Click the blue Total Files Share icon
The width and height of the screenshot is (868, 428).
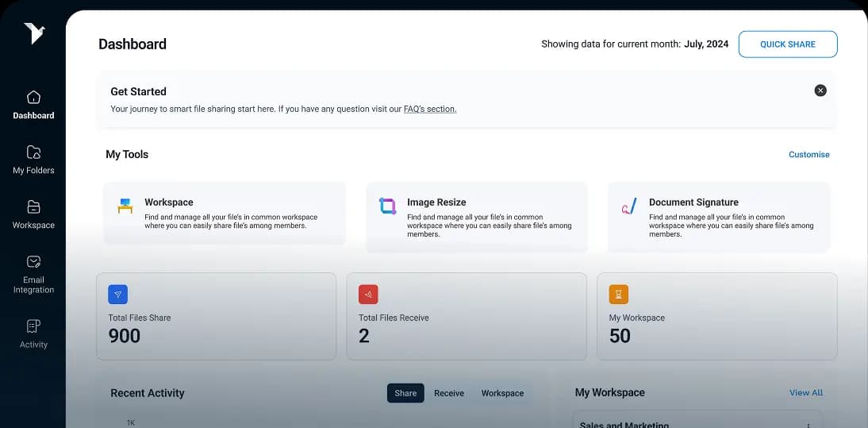point(117,295)
